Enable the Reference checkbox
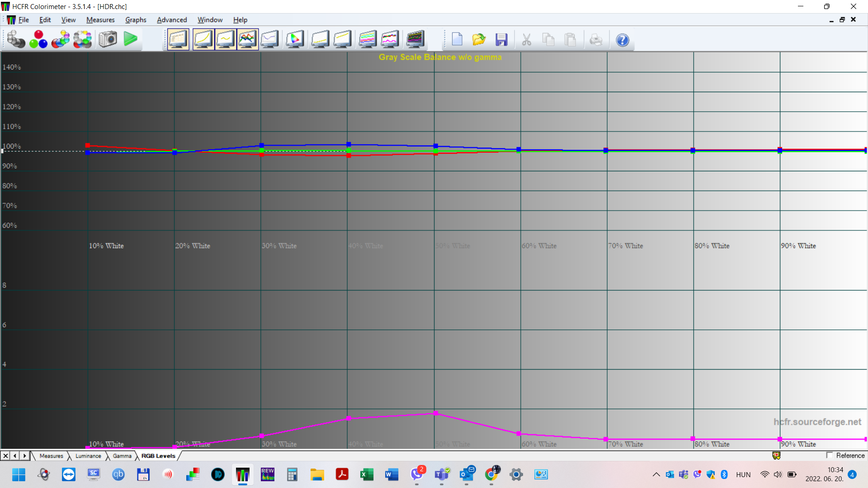Viewport: 868px width, 488px height. click(x=830, y=455)
